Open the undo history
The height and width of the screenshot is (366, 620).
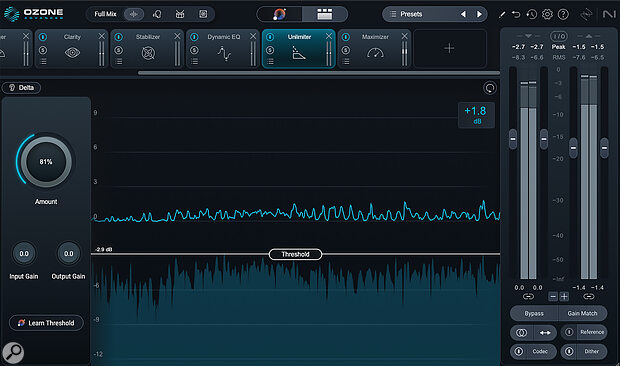[531, 15]
